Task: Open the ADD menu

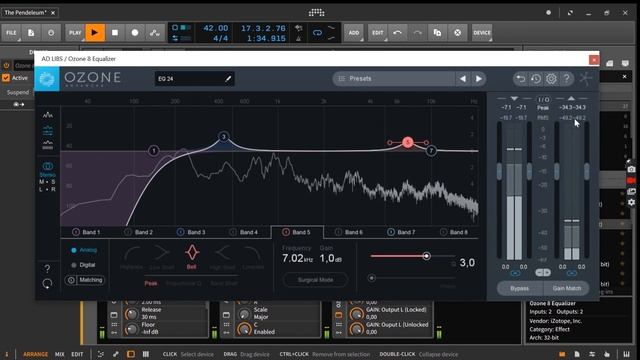Action: click(x=354, y=33)
